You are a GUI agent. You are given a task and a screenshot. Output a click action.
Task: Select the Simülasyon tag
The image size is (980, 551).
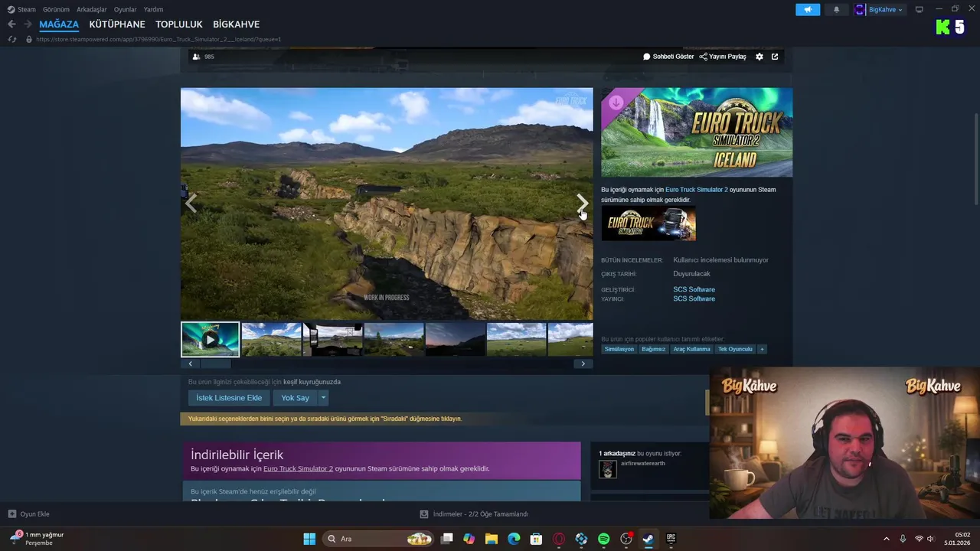coord(619,349)
